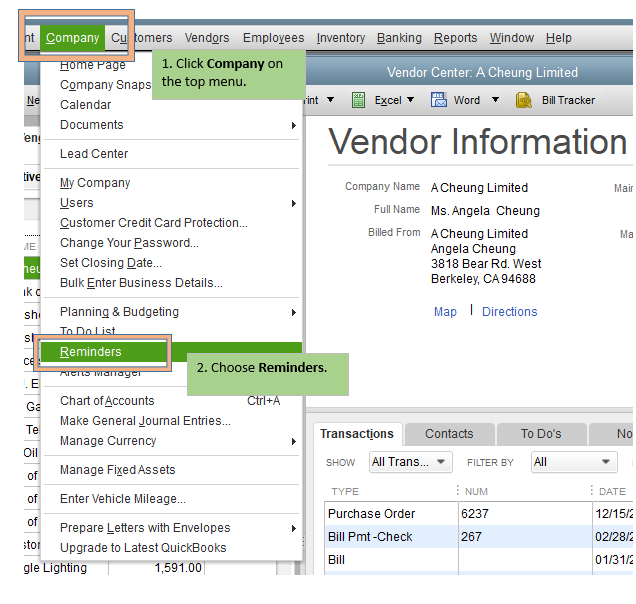Open the Window menu
Viewport: 636px width, 604px height.
[x=511, y=38]
